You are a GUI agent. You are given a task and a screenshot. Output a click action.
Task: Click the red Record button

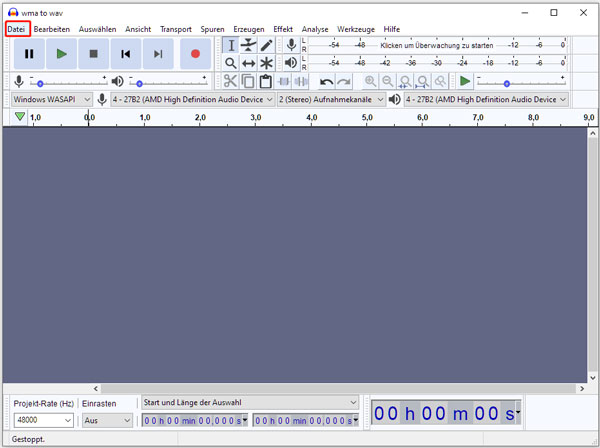(x=195, y=54)
